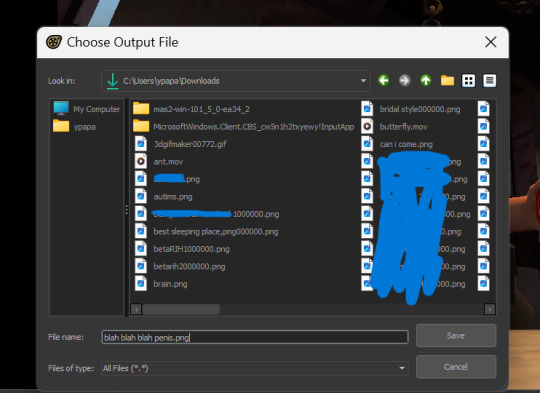Select the ypapa folder in sidebar

pos(74,126)
